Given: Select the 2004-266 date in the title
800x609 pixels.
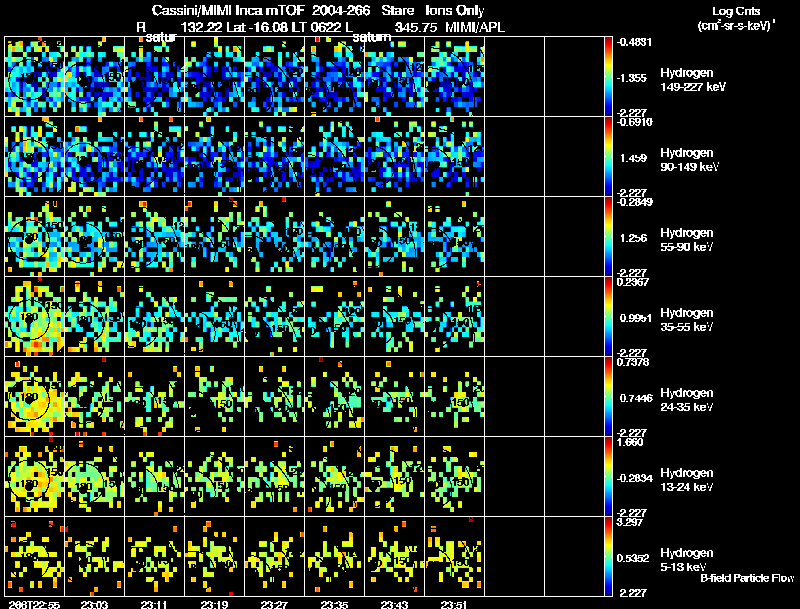Looking at the screenshot, I should (341, 11).
